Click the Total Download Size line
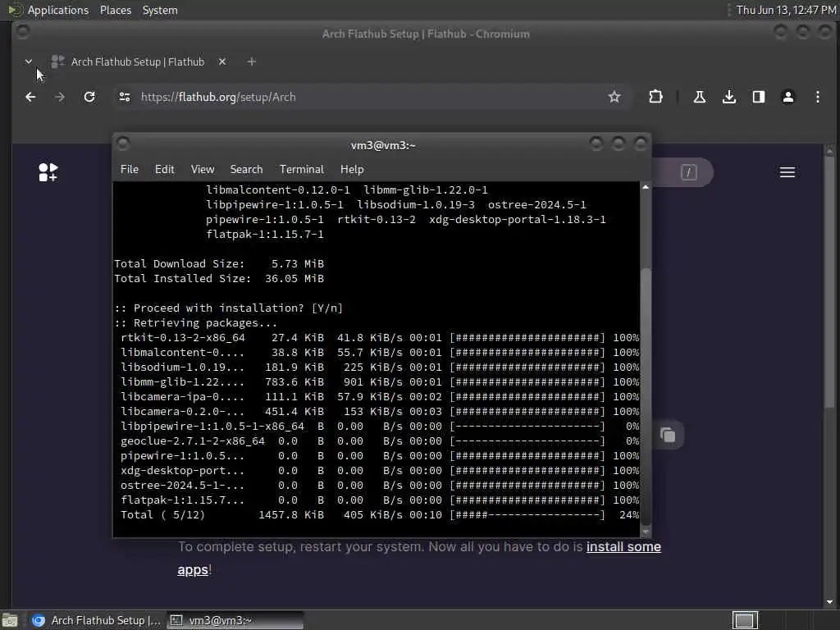Viewport: 840px width, 630px height. tap(219, 263)
